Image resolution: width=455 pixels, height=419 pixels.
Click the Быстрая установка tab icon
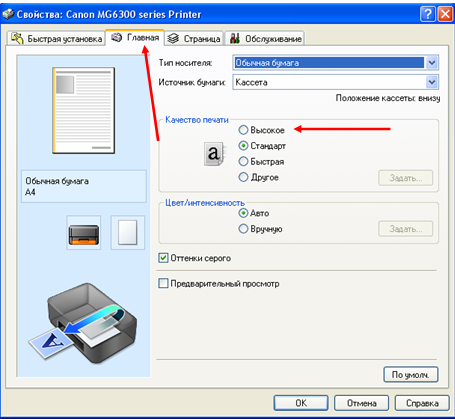(x=17, y=38)
